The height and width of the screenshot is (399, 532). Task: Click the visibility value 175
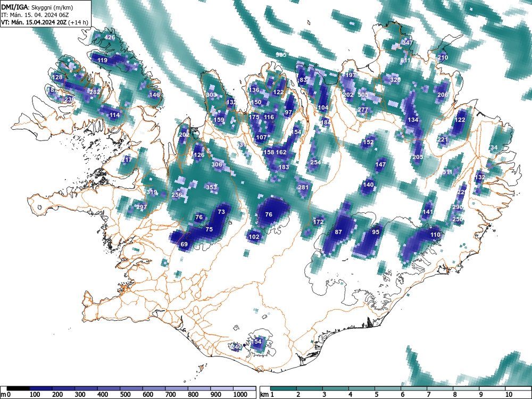point(254,117)
